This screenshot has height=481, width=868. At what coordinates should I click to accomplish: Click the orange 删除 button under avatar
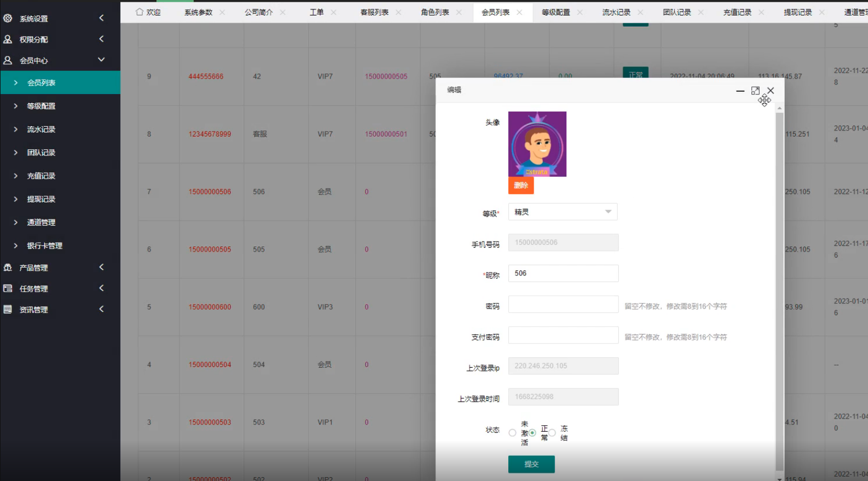pyautogui.click(x=520, y=185)
